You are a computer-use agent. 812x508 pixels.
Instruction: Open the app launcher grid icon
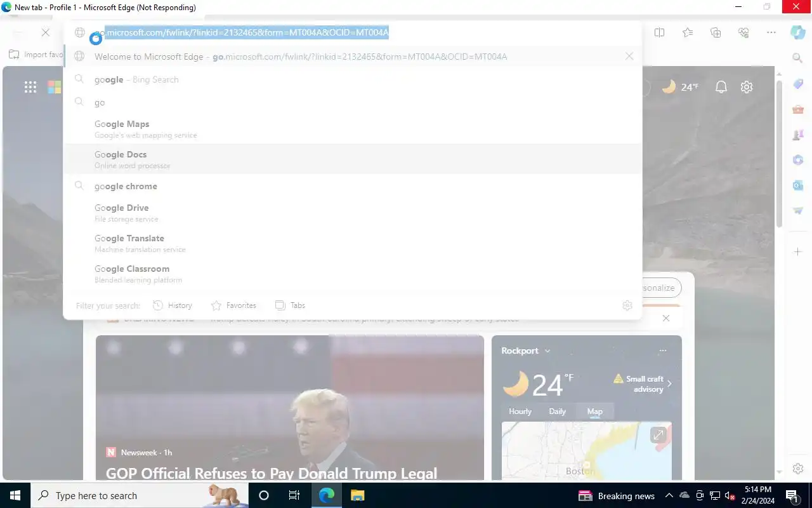click(x=30, y=87)
